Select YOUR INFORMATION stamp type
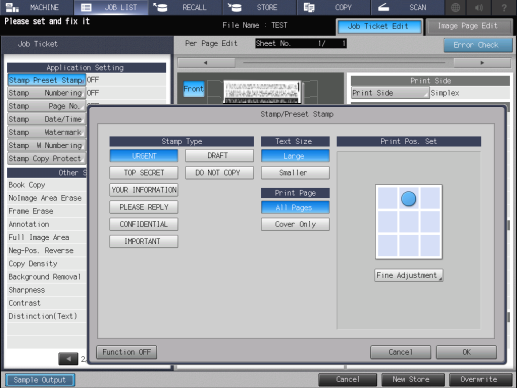This screenshot has height=388, width=517. pos(144,190)
